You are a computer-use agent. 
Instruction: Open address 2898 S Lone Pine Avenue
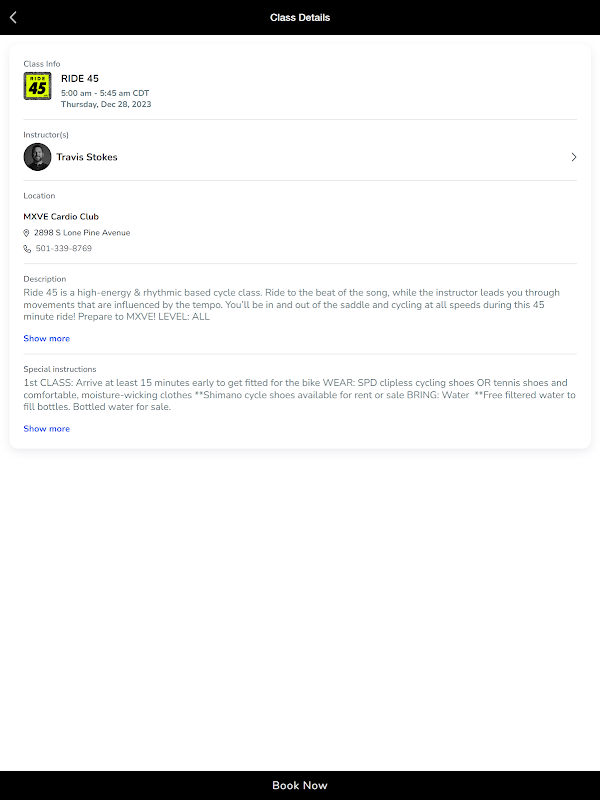(x=82, y=233)
